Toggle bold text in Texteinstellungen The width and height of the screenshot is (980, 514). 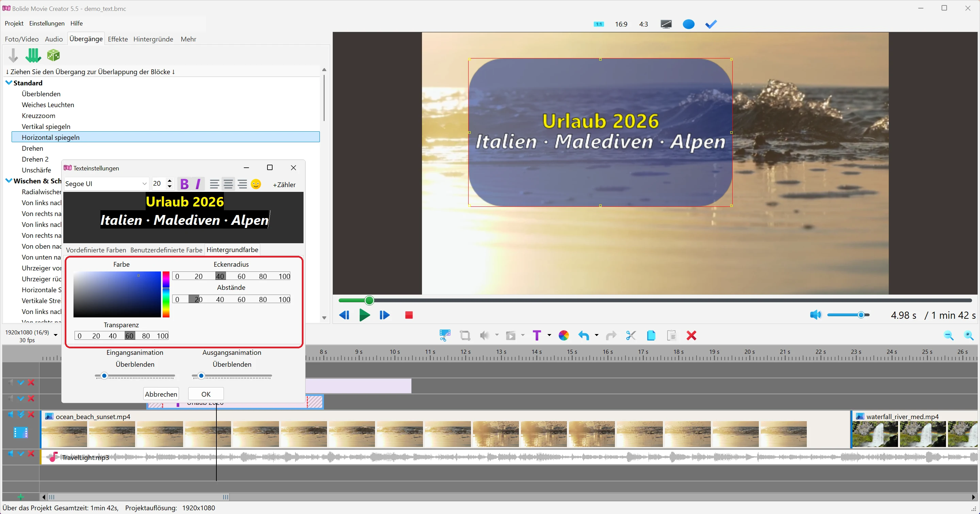click(x=184, y=184)
